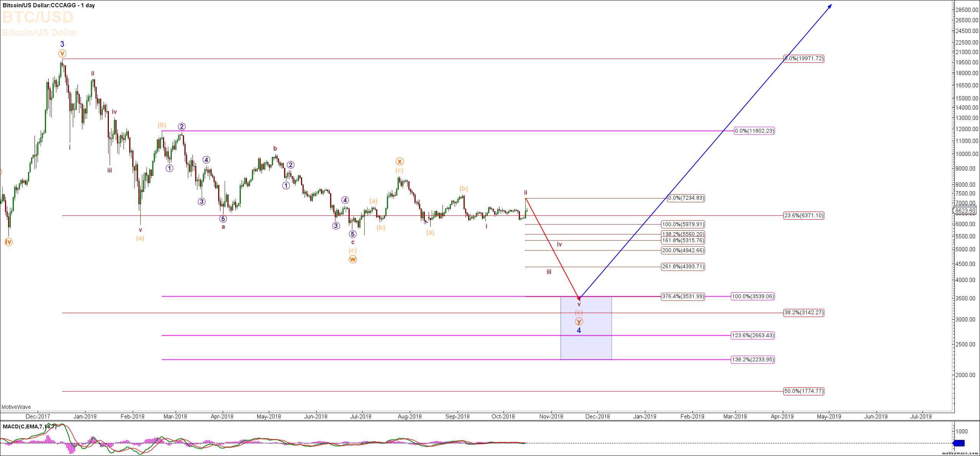Click the orange circled v marker near peak

point(62,54)
